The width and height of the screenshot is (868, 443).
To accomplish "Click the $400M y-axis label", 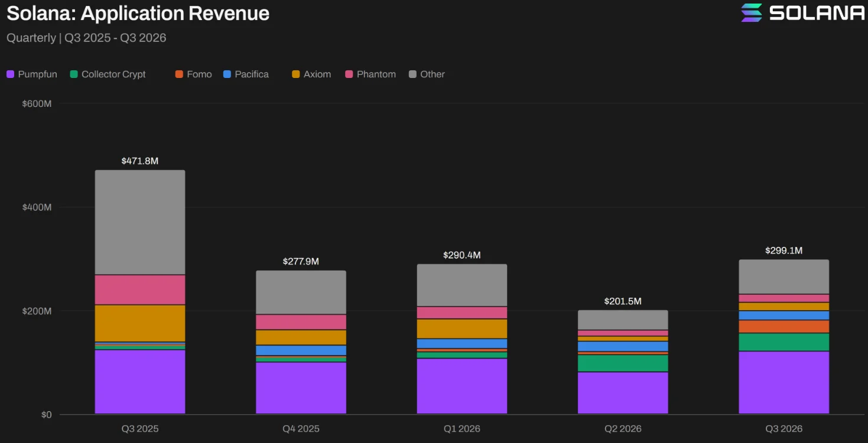I will pyautogui.click(x=37, y=207).
